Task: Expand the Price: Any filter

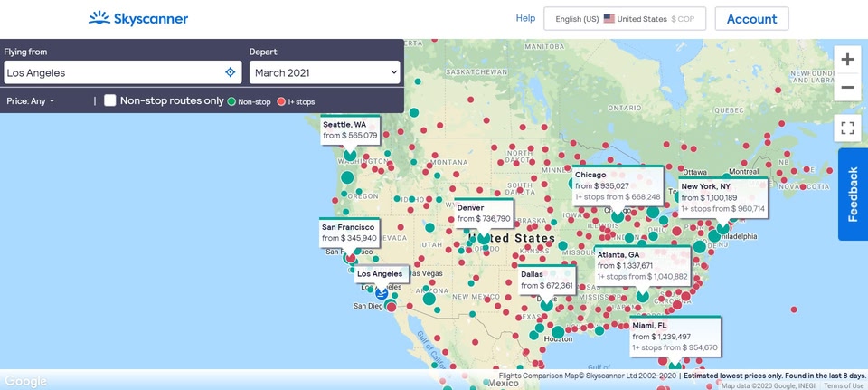Action: coord(30,101)
